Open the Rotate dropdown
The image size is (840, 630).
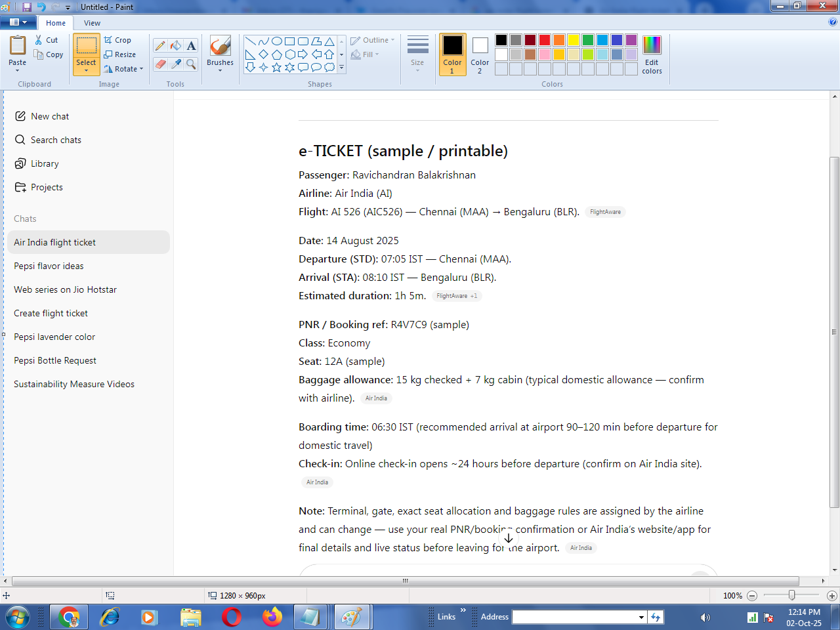123,69
